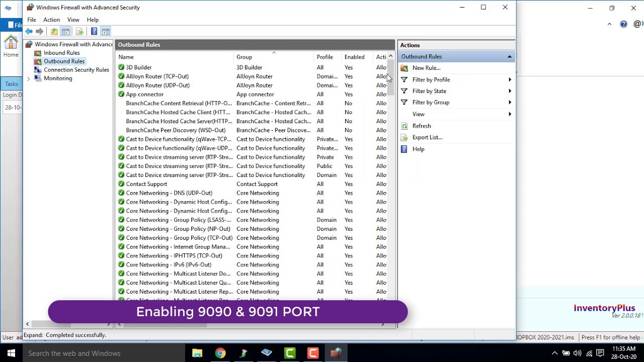Click Export List... in Actions pane
Screen dimensions: 644x362
tap(427, 137)
